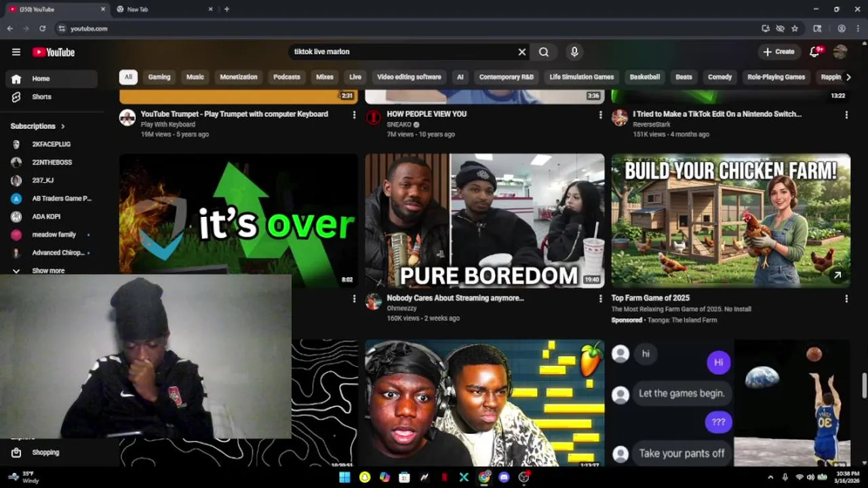The height and width of the screenshot is (488, 868).
Task: Start voice search with the microphone icon
Action: point(574,52)
